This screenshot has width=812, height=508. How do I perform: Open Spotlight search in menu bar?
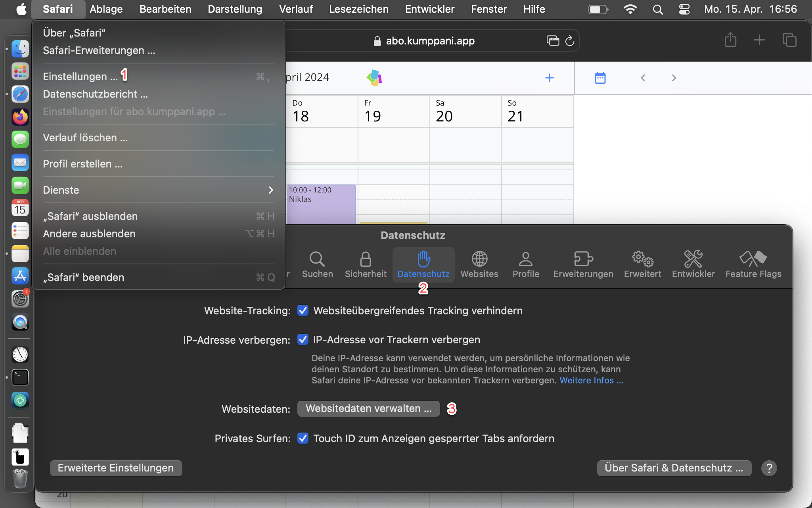coord(658,10)
